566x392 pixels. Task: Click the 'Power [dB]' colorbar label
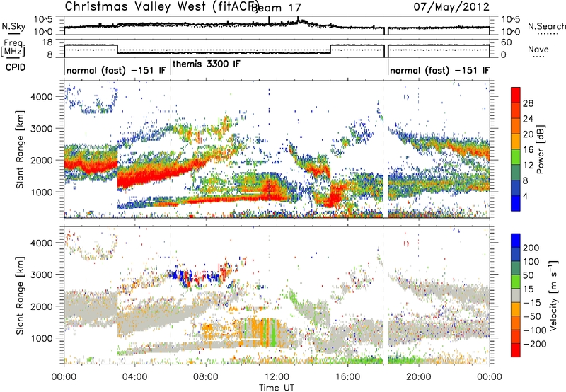pyautogui.click(x=540, y=149)
